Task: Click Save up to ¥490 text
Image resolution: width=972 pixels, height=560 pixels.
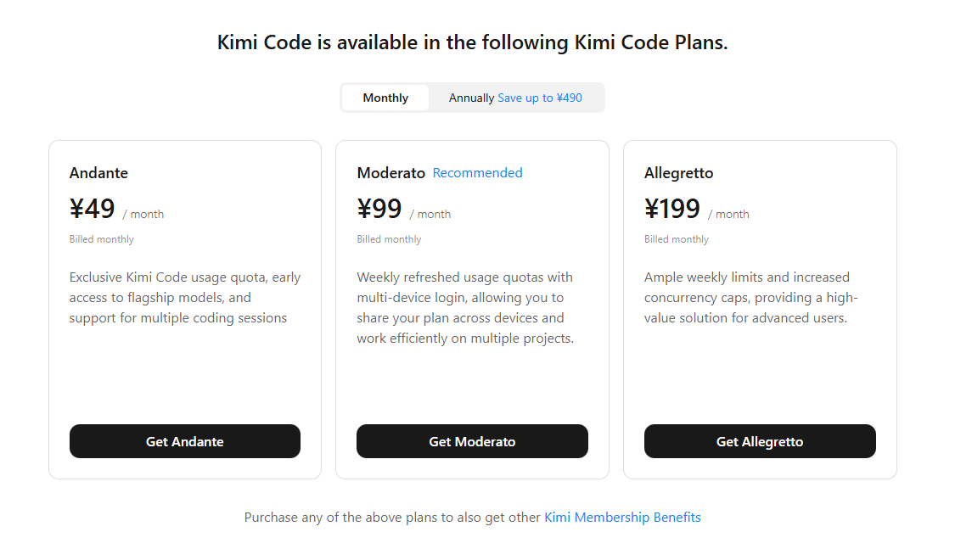Action: click(x=540, y=98)
